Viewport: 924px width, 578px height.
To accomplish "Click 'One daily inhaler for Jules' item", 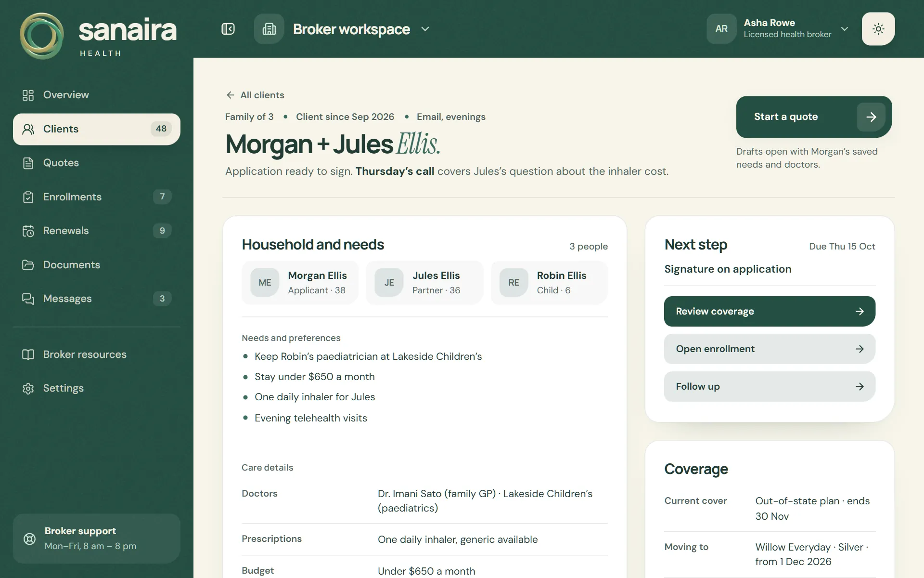I will pyautogui.click(x=315, y=397).
